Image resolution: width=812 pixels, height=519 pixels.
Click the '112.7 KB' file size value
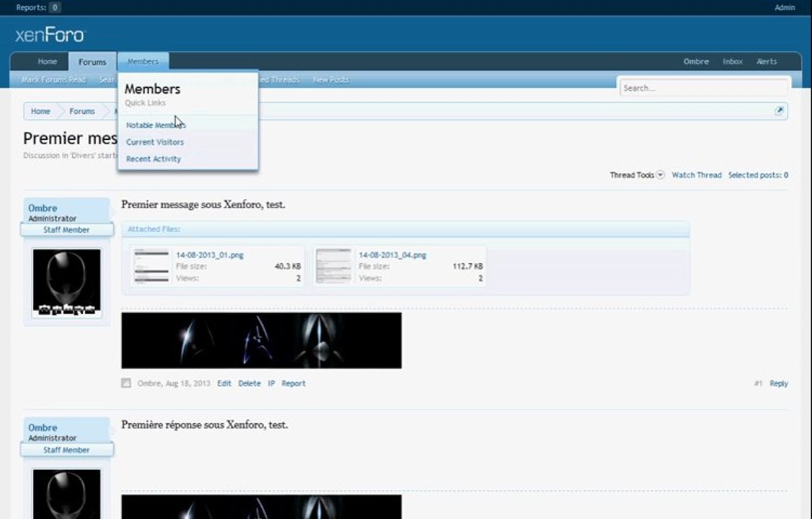(x=467, y=267)
